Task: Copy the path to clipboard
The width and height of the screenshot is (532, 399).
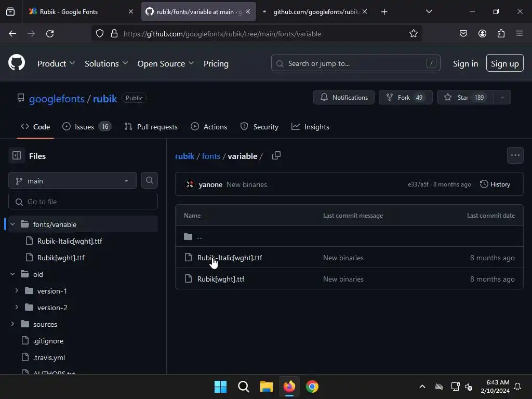Action: pyautogui.click(x=276, y=156)
